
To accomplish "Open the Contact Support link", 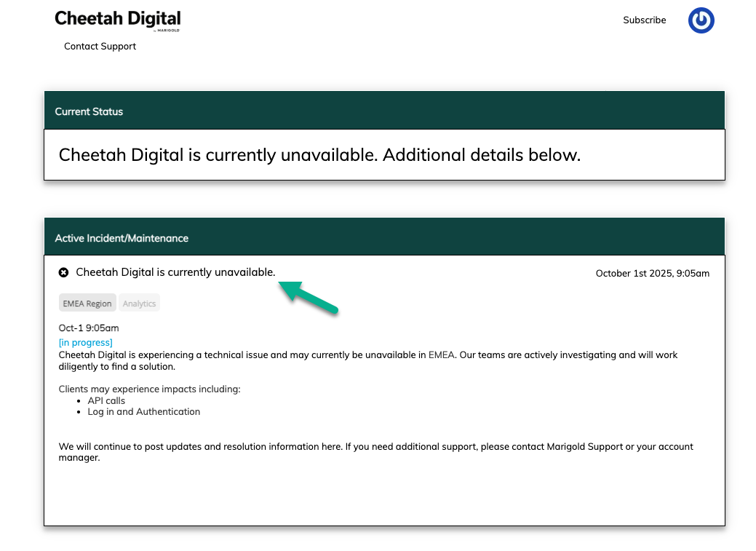I will (100, 47).
